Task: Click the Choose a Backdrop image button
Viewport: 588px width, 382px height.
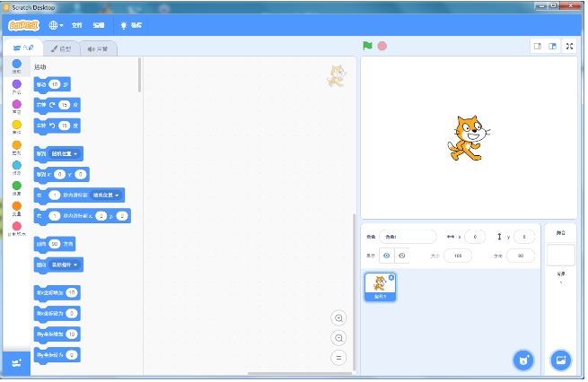Action: coord(561,360)
